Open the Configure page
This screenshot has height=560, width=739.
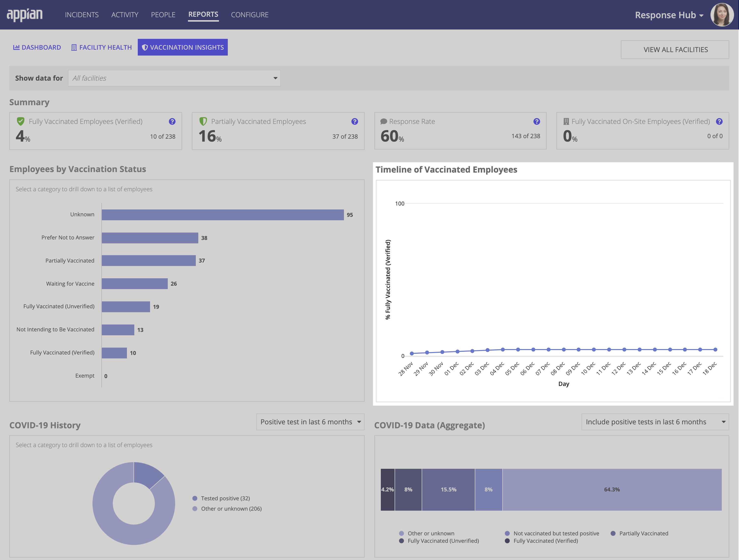[x=249, y=15]
